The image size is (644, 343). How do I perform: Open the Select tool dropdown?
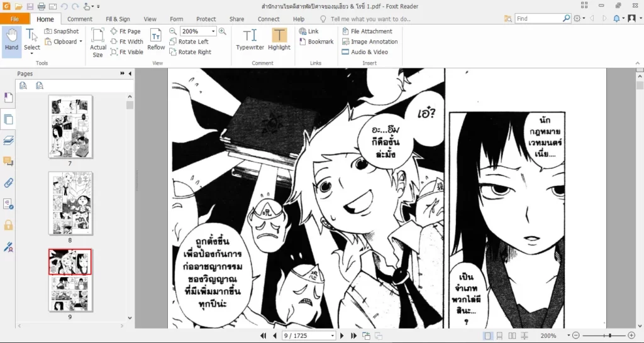[x=31, y=53]
